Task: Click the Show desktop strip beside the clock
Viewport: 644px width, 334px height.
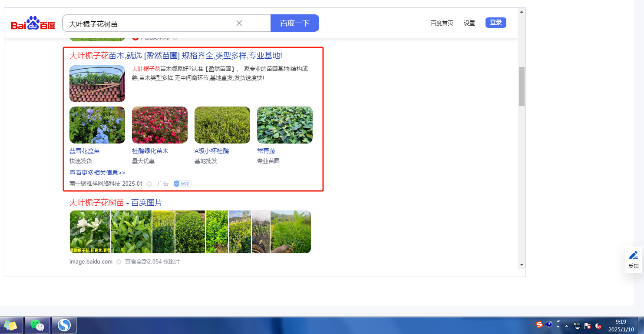Action: [641, 325]
